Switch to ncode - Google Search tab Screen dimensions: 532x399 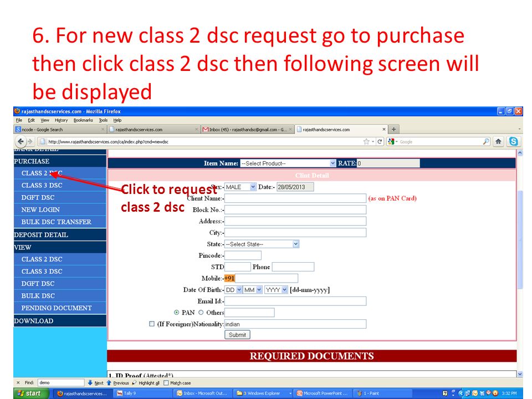pos(60,129)
